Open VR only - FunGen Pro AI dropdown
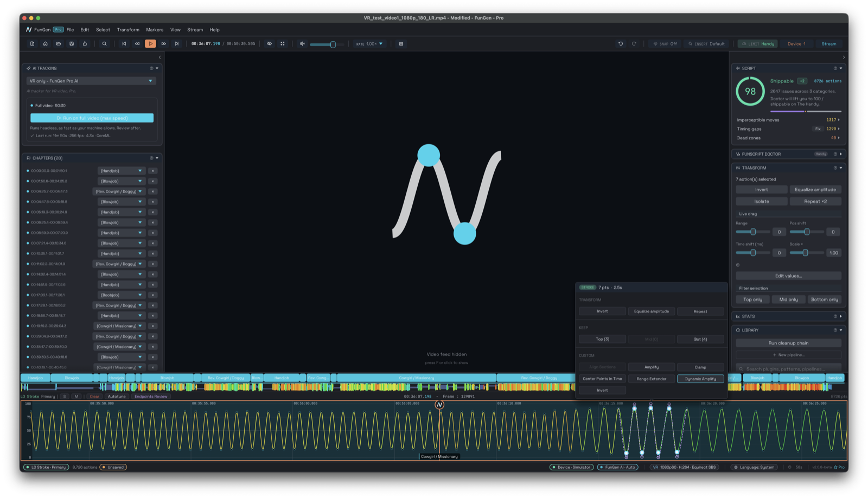The height and width of the screenshot is (498, 868). tap(91, 81)
